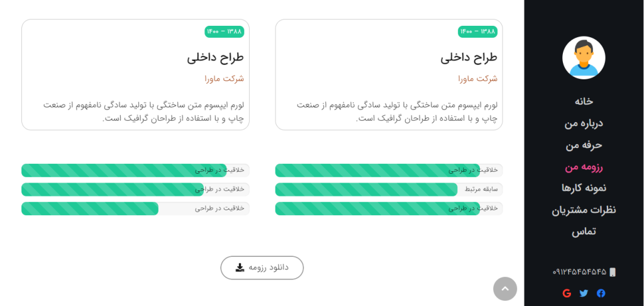Open the خانه menu item
644x306 pixels.
pos(584,101)
